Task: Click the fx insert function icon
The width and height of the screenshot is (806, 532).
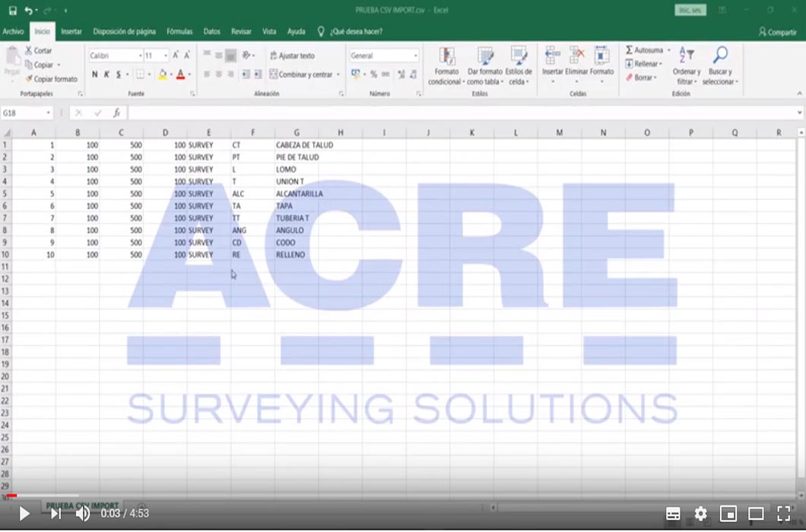Action: pos(116,112)
